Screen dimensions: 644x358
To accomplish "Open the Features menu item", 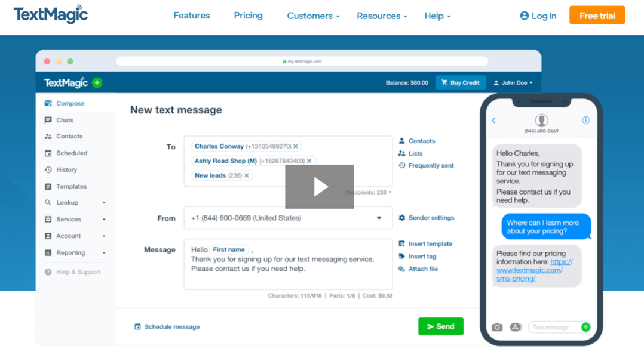I will pyautogui.click(x=191, y=16).
